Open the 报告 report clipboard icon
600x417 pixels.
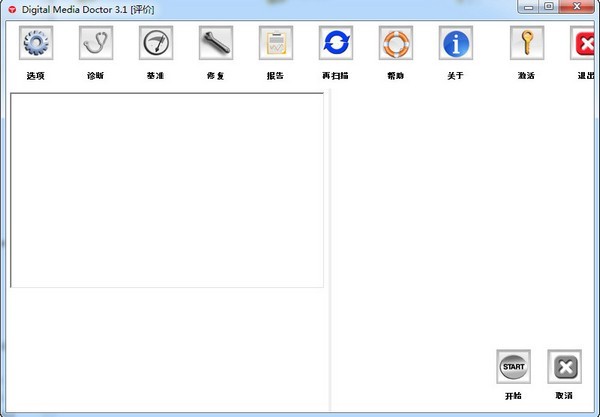tap(276, 43)
